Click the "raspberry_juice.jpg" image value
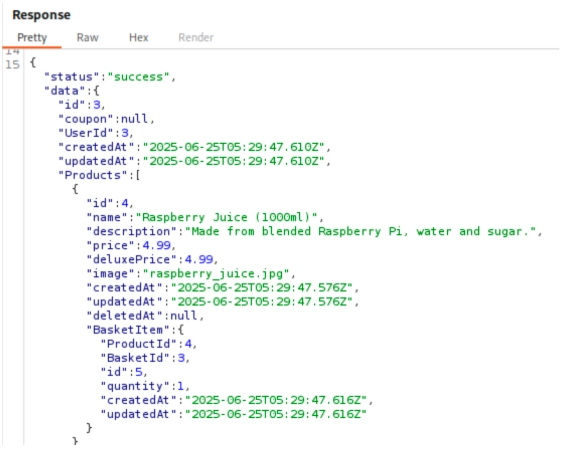Image resolution: width=581 pixels, height=464 pixels. point(216,274)
